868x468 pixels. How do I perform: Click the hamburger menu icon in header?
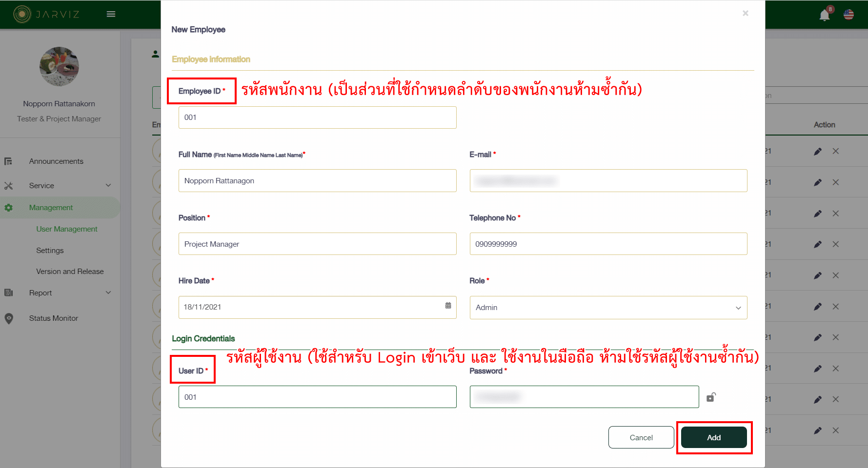(x=111, y=14)
